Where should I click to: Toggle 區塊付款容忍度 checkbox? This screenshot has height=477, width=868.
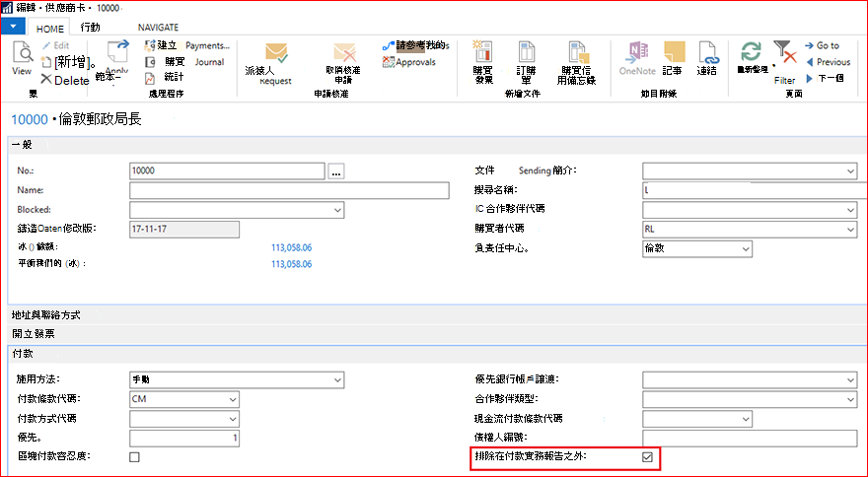[134, 457]
